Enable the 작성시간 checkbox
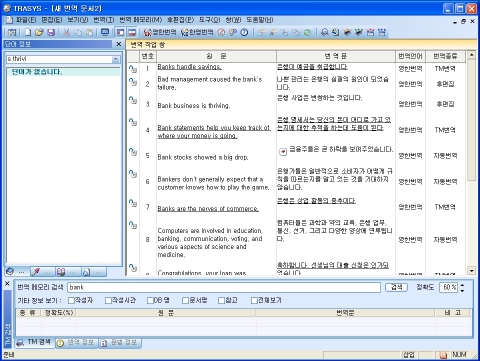Screen dimensions: 480x361 [108, 300]
